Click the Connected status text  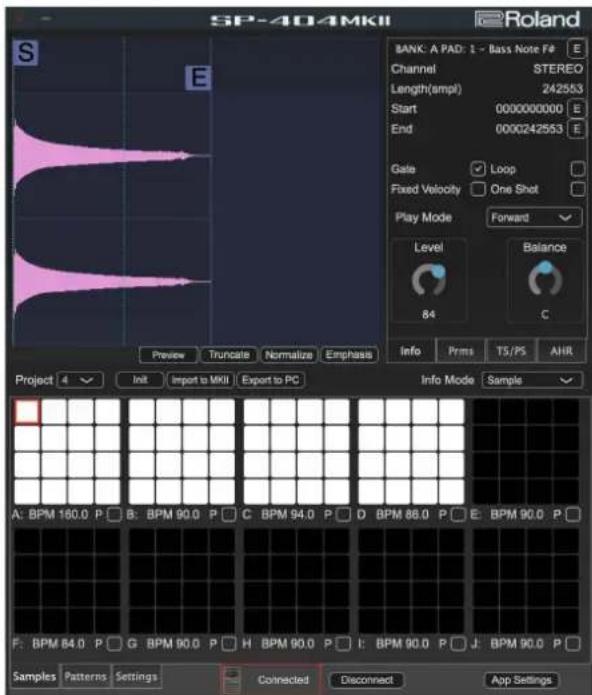coord(283,680)
